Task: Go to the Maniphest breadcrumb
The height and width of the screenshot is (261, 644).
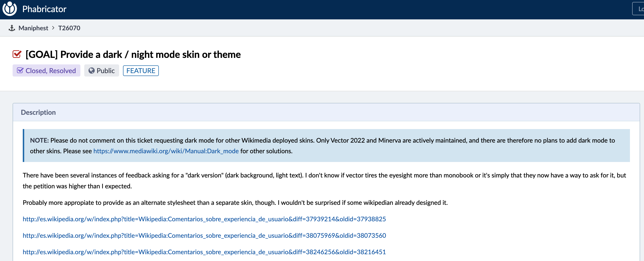Action: click(33, 28)
